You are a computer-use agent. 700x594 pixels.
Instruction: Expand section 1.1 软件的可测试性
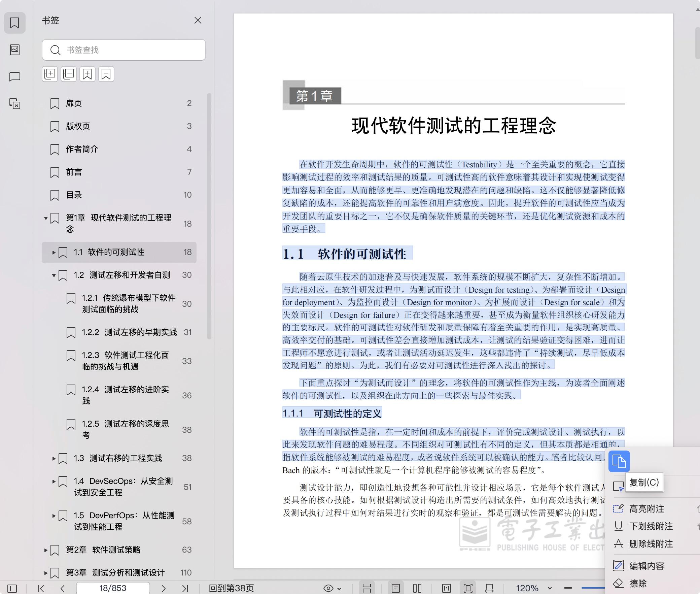click(54, 252)
